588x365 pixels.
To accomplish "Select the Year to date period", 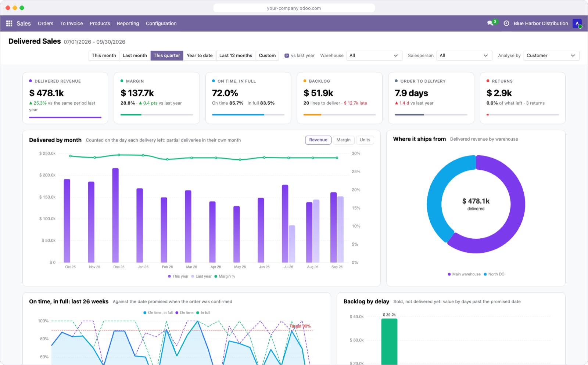I will tap(200, 55).
